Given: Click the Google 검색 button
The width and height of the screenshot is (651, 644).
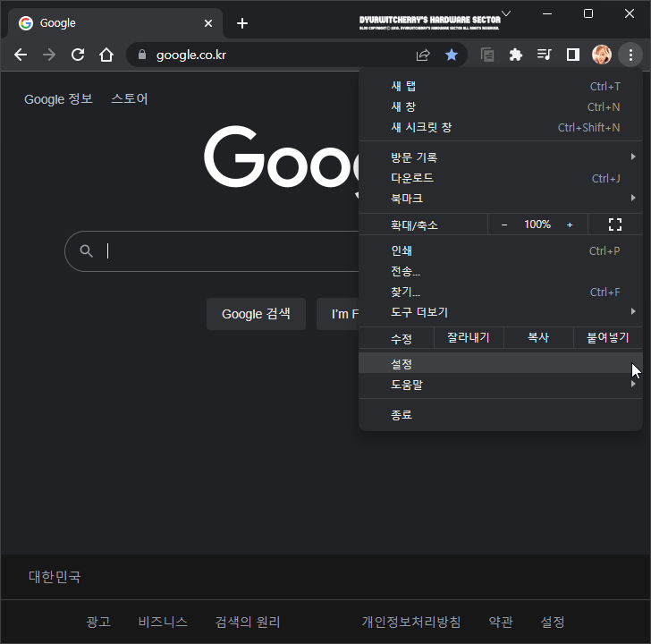Looking at the screenshot, I should coord(256,314).
